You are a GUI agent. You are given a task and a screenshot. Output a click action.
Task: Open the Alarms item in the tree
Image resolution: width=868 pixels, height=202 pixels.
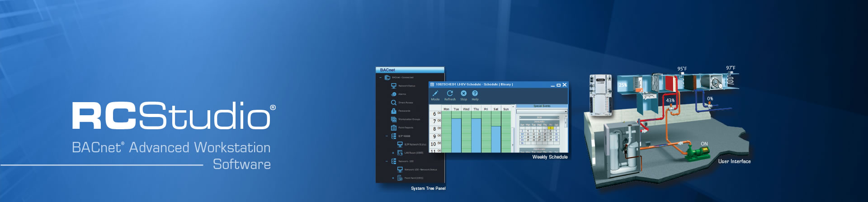(399, 94)
